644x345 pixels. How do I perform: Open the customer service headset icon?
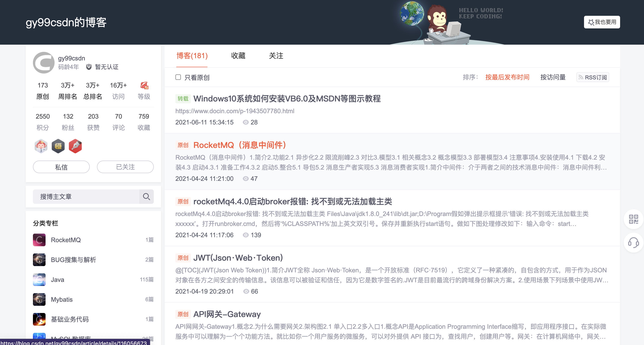[633, 242]
